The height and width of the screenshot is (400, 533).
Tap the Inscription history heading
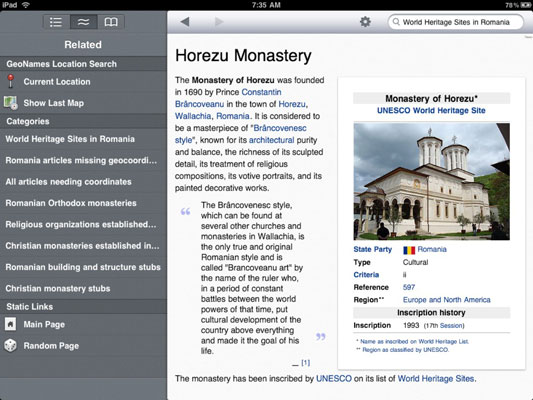point(431,312)
